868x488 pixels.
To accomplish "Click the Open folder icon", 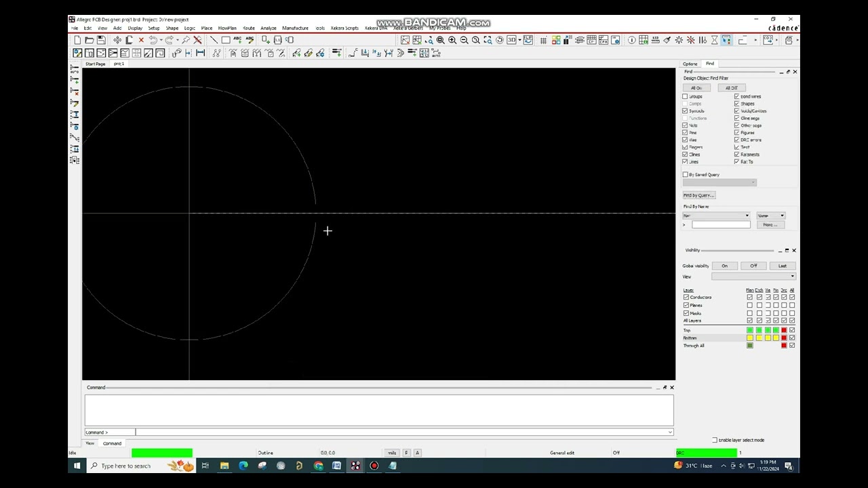I will 89,40.
